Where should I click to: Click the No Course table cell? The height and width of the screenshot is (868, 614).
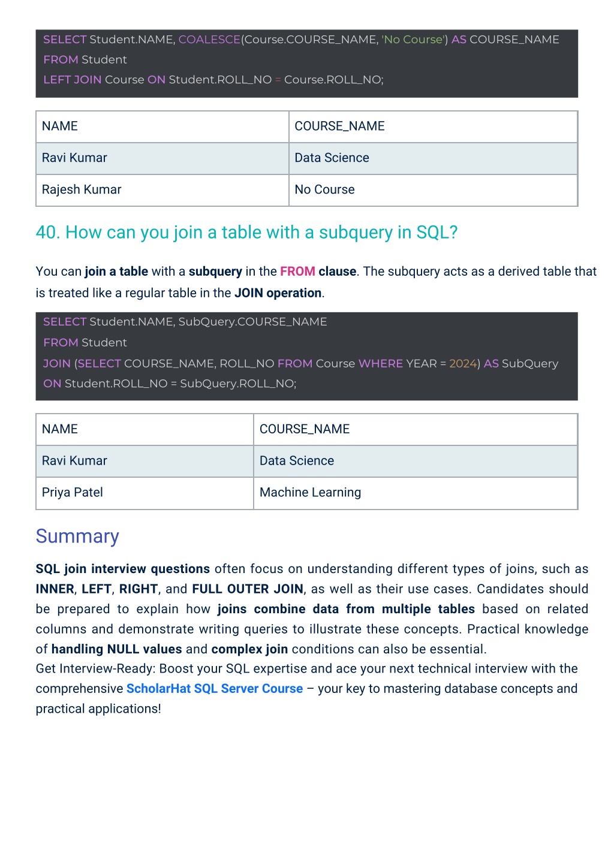[433, 190]
